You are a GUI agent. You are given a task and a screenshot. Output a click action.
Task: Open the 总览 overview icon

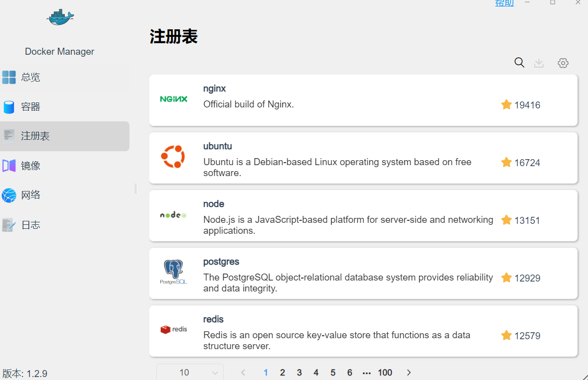(9, 77)
